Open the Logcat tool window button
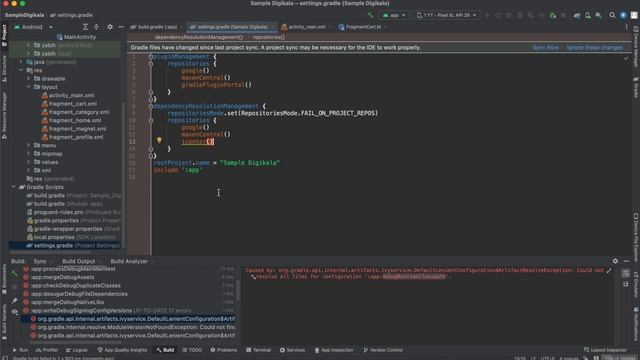 77,350
